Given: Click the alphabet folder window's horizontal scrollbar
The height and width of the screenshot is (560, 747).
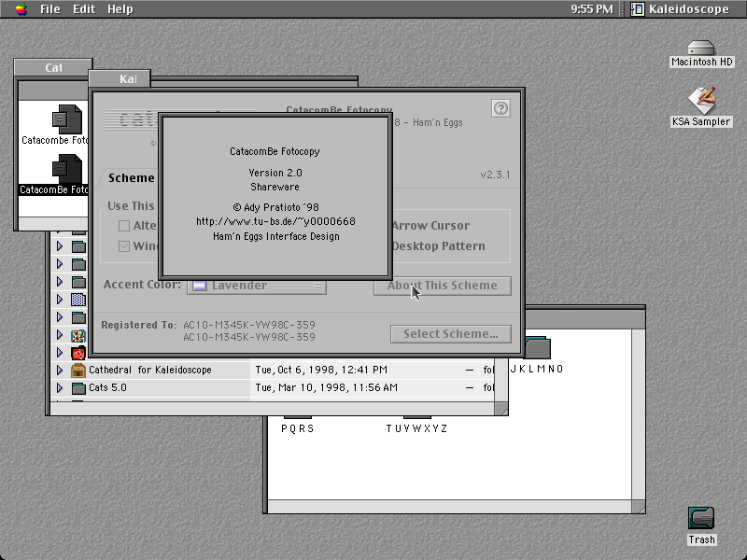Looking at the screenshot, I should click(x=450, y=506).
